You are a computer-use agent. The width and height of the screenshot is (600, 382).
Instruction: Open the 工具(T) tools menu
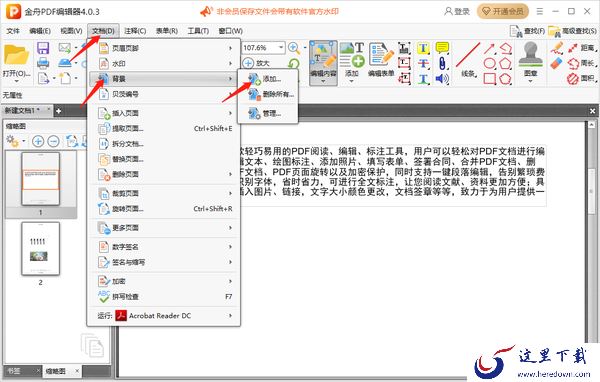pyautogui.click(x=198, y=31)
